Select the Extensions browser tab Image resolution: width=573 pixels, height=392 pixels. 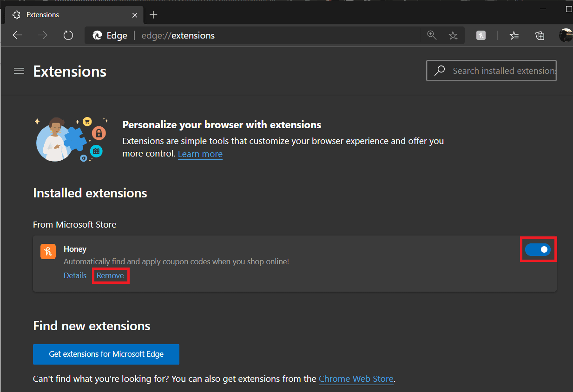click(x=70, y=15)
